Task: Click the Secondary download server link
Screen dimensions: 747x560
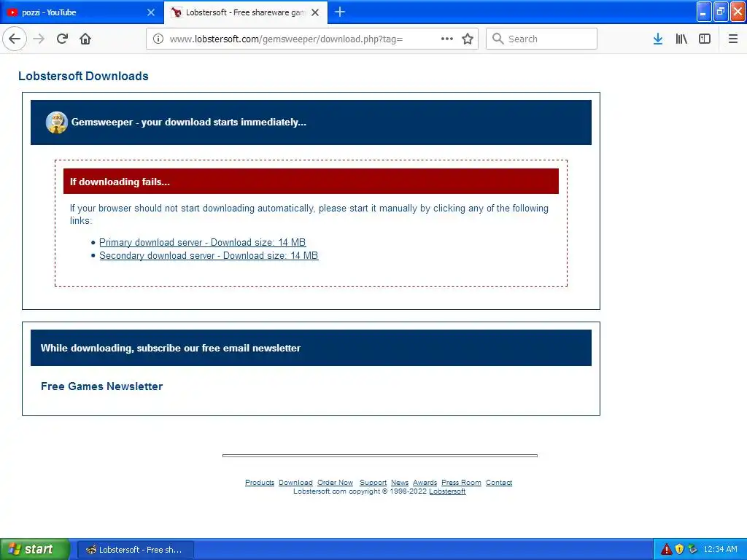Action: click(209, 256)
